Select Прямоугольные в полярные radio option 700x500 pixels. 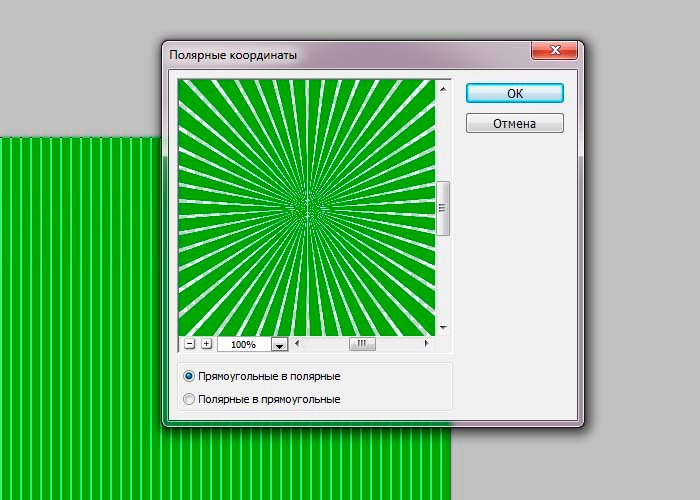190,376
